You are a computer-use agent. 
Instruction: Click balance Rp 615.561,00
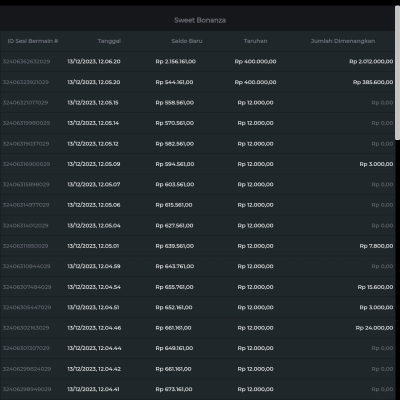[x=174, y=205]
